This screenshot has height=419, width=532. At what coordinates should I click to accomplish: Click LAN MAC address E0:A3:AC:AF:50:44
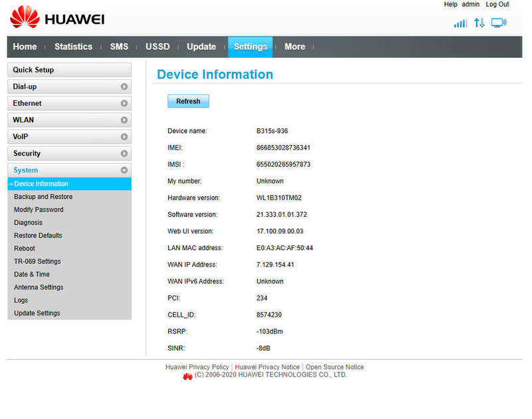point(285,248)
